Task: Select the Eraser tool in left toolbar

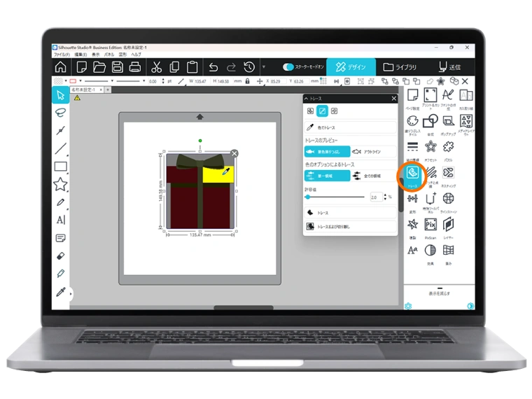Action: pos(61,255)
